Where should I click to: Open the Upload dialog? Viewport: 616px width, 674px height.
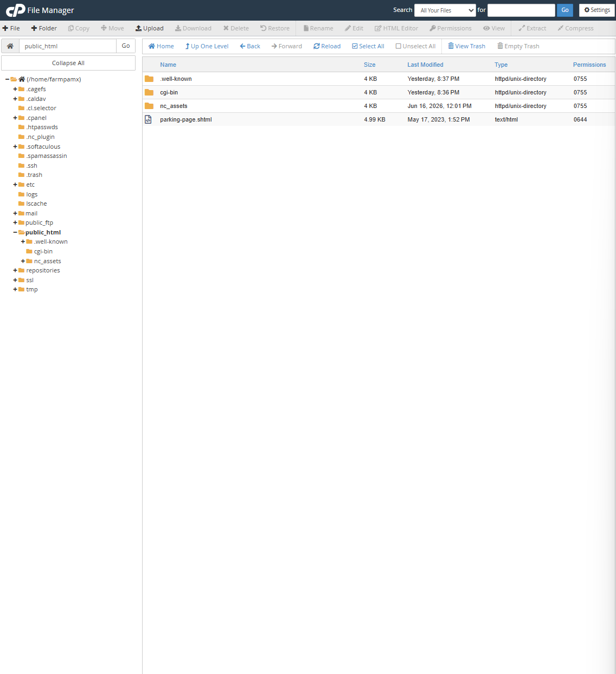click(x=150, y=28)
